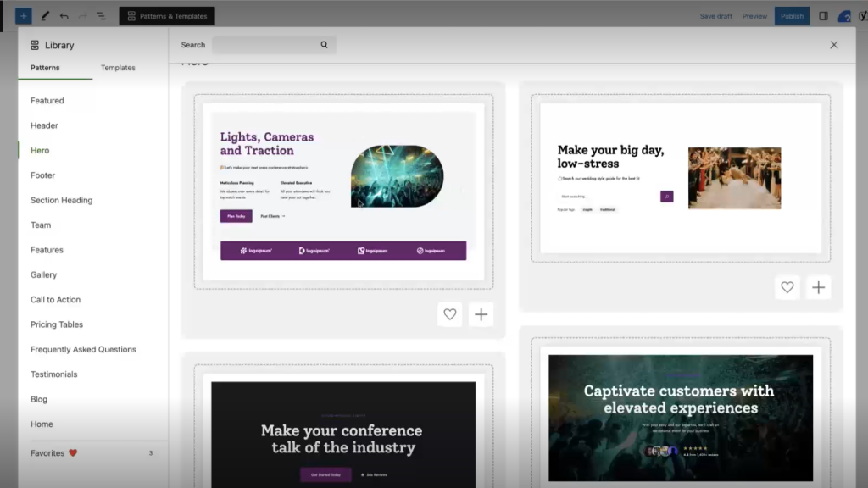Click the red heart beside Favorites
This screenshot has width=868, height=488.
73,453
